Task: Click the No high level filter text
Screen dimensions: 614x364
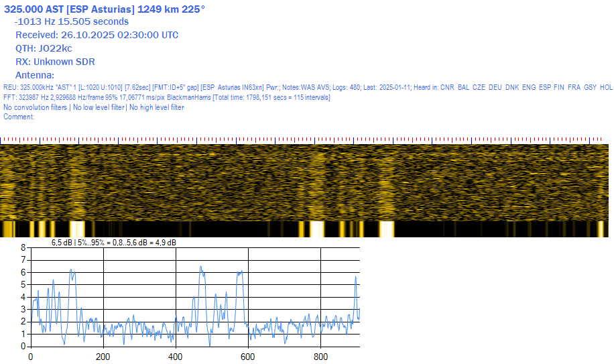Action: pos(156,108)
